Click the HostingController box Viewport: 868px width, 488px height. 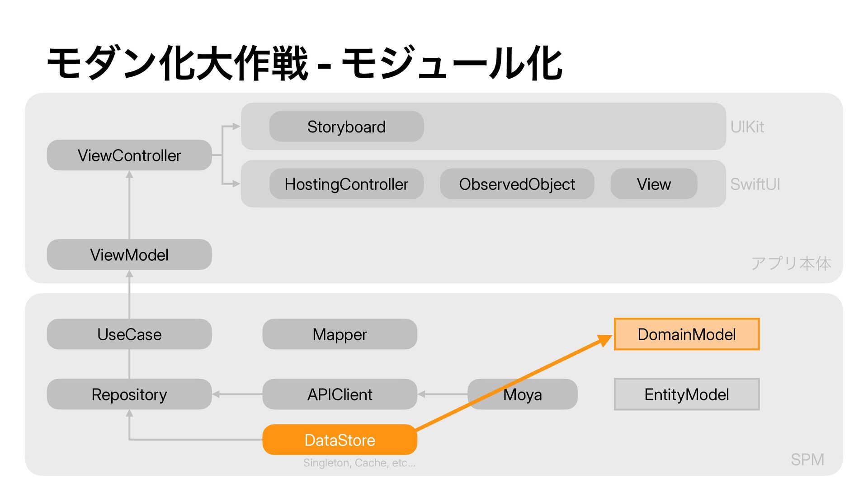346,184
